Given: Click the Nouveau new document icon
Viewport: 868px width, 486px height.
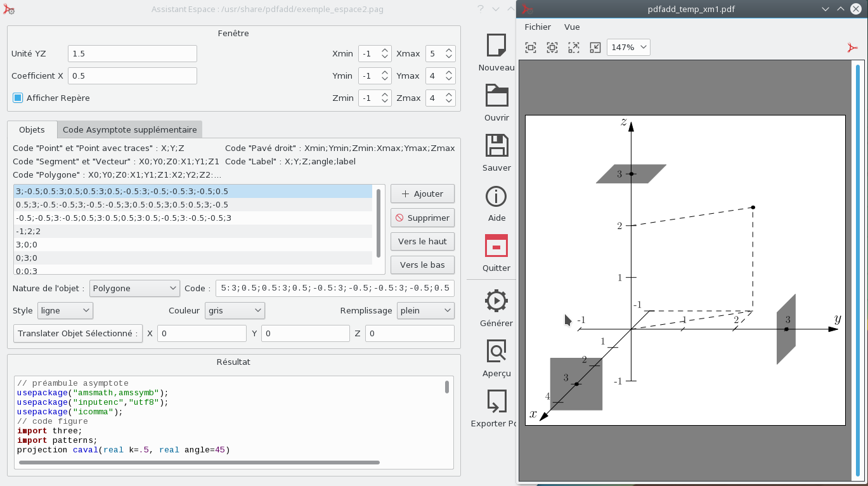Looking at the screenshot, I should coord(496,46).
